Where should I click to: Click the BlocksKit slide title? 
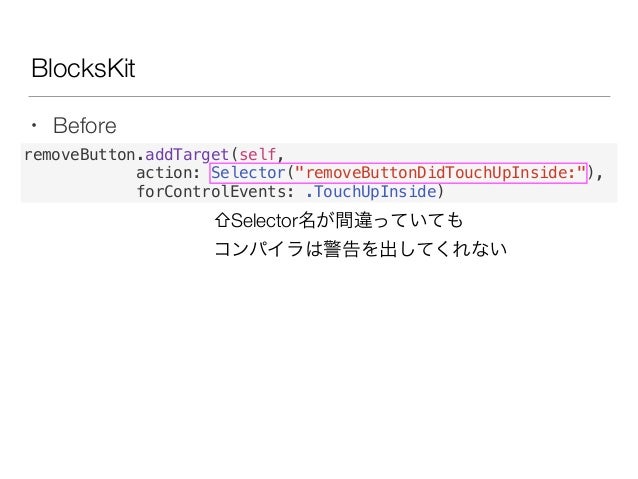pyautogui.click(x=83, y=68)
